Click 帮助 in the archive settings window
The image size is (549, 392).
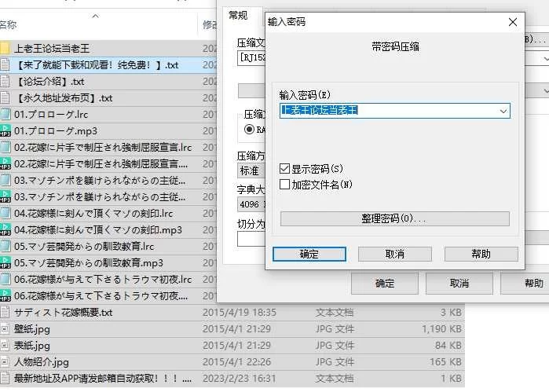pyautogui.click(x=525, y=283)
